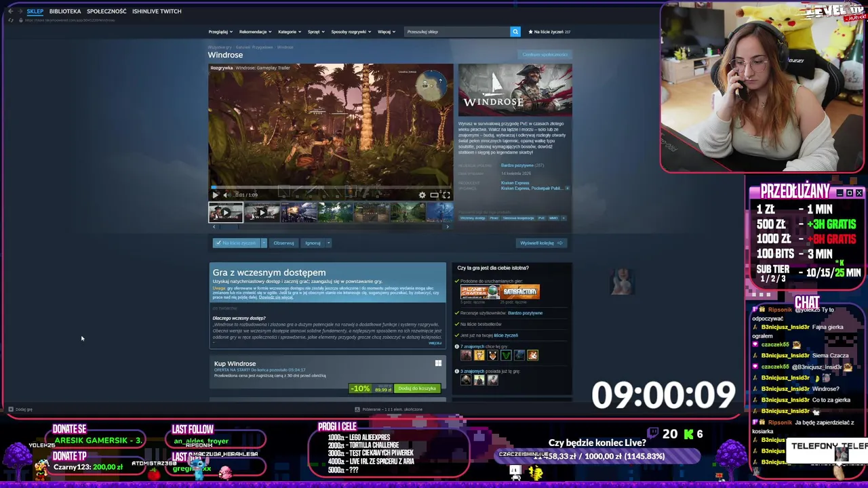The image size is (868, 488).
Task: Switch trailer to theater mode icon
Action: (x=434, y=195)
